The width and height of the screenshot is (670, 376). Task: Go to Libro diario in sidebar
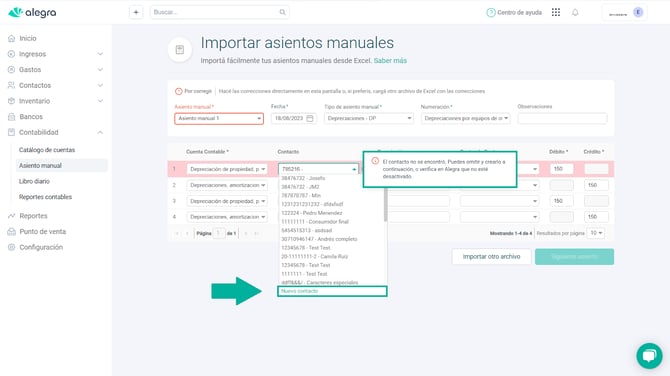point(34,181)
